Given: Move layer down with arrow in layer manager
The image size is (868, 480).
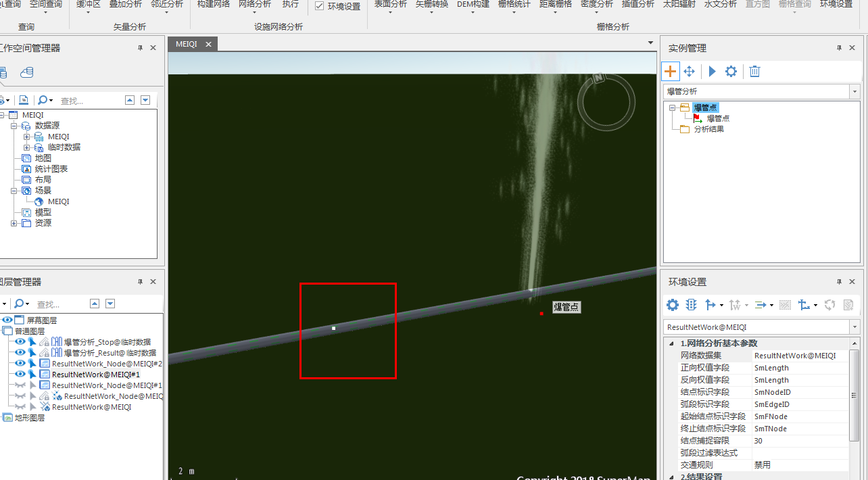Looking at the screenshot, I should [110, 304].
